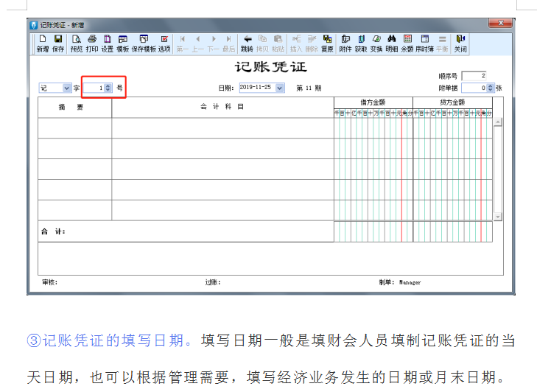
Task: Click 保存模板 save template icon
Action: point(144,43)
